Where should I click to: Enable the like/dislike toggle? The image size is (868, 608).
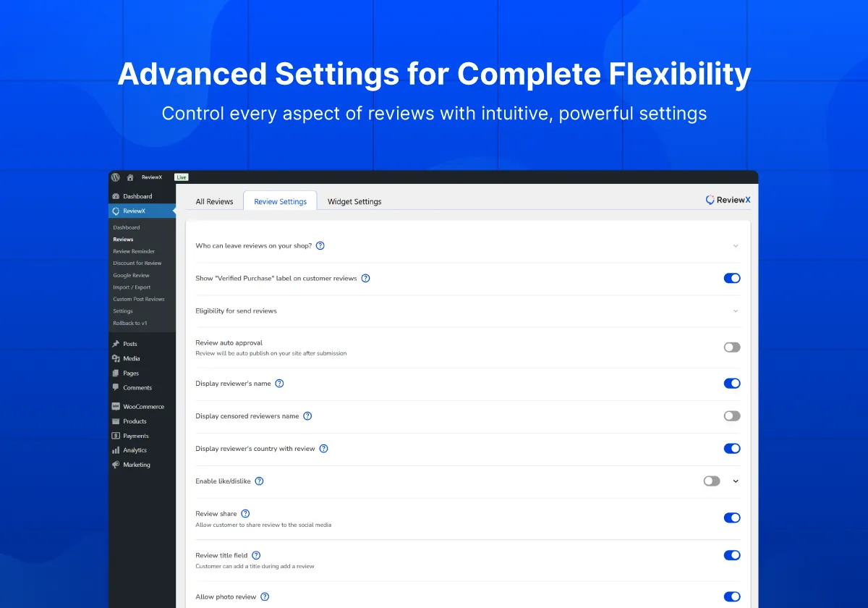coord(712,481)
